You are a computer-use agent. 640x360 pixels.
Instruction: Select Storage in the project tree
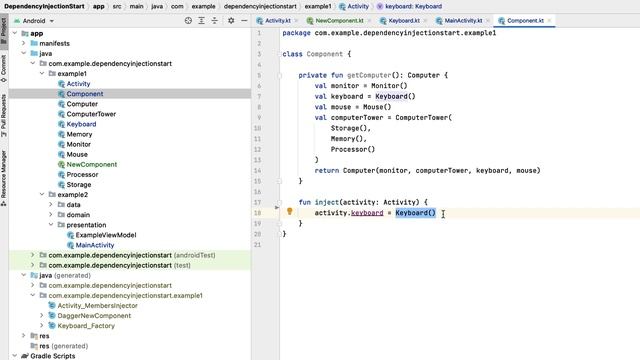tap(78, 184)
